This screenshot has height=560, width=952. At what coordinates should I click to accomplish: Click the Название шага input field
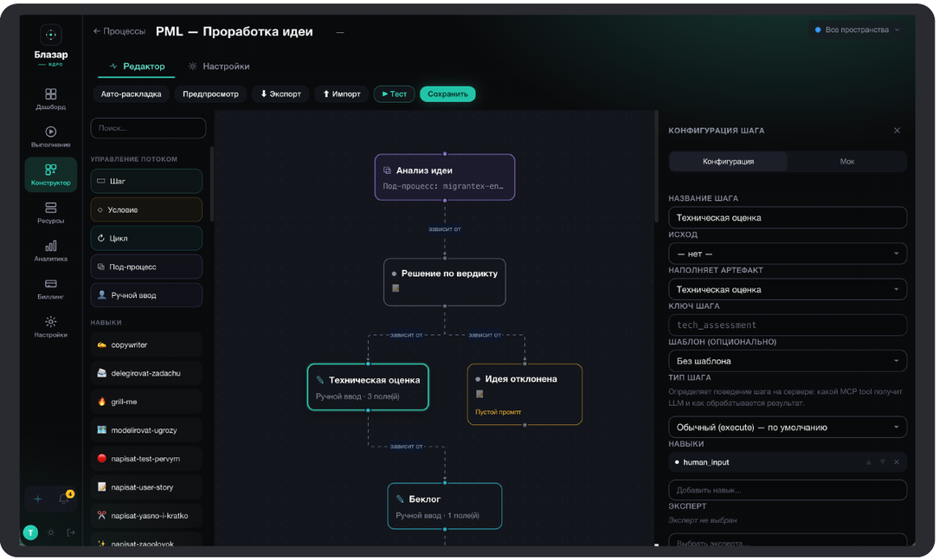click(788, 218)
